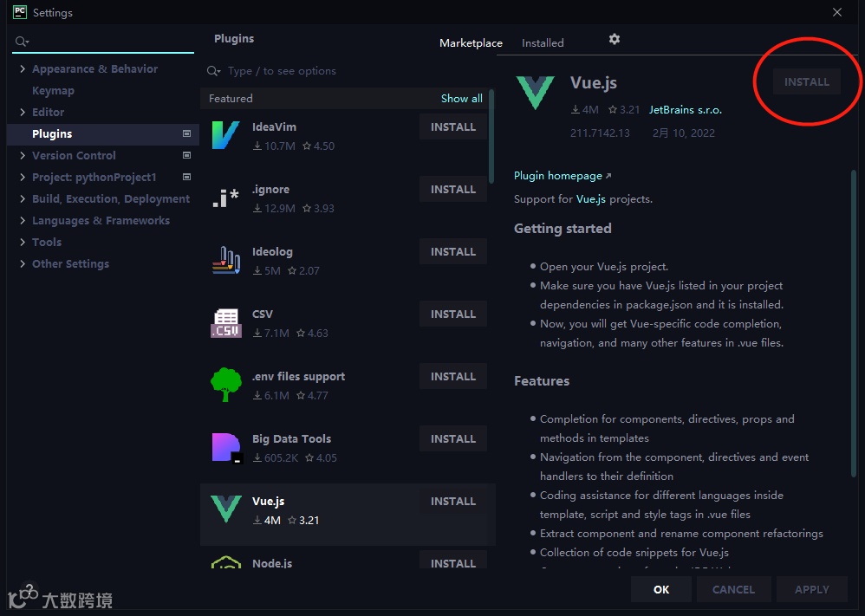Click the Vue.js icon in plugin list
This screenshot has width=865, height=616.
pyautogui.click(x=226, y=509)
